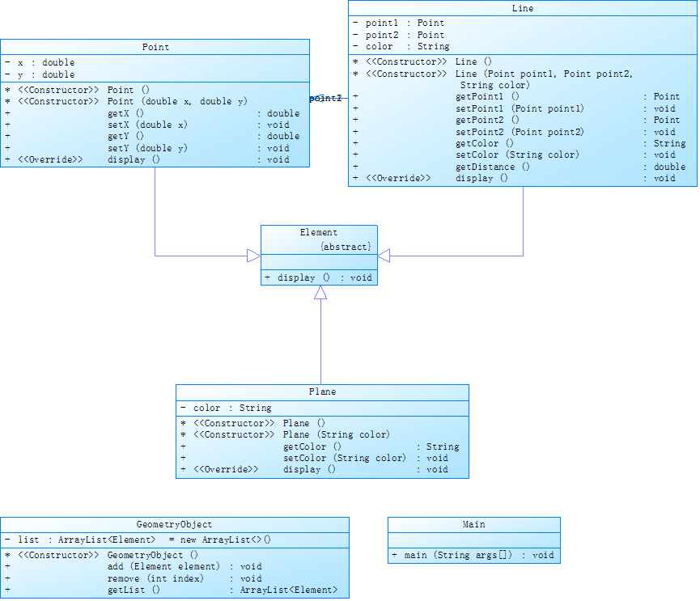
Task: Click 'display () : void' in Element
Action: 318,278
